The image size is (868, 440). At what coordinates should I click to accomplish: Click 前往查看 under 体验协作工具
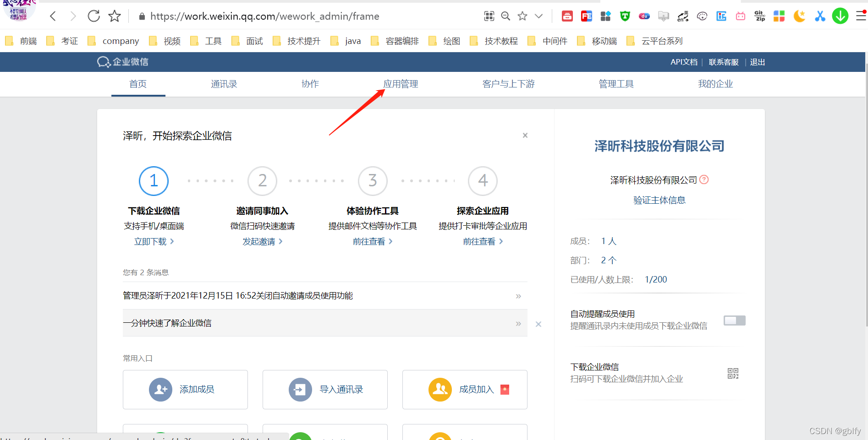tap(373, 242)
